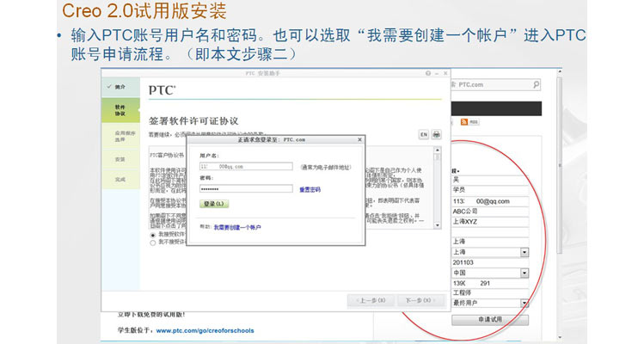Click the orange RSS feed icon
The width and height of the screenshot is (644, 344).
pos(464,121)
